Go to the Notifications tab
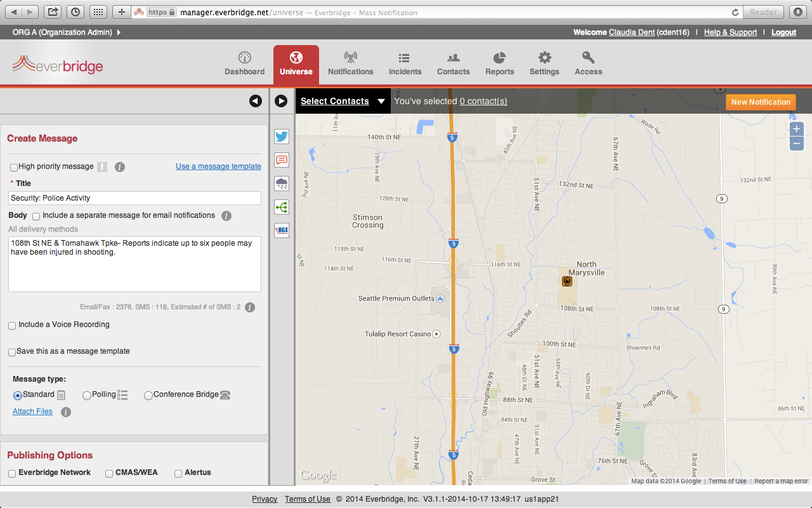This screenshot has width=812, height=508. point(351,64)
